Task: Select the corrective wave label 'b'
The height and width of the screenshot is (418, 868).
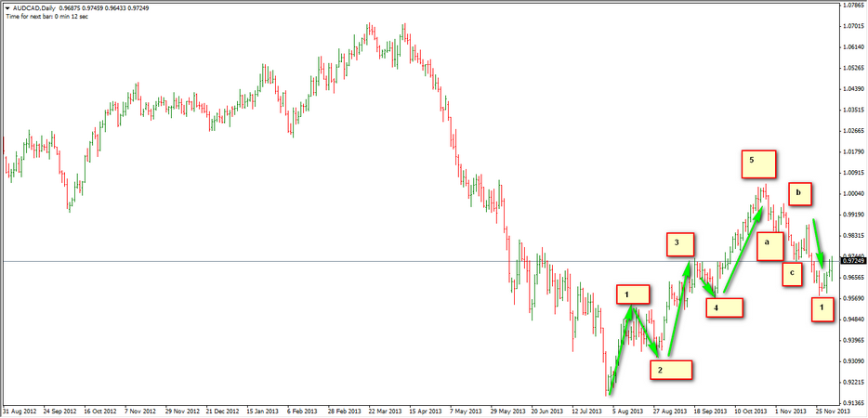Action: (800, 194)
